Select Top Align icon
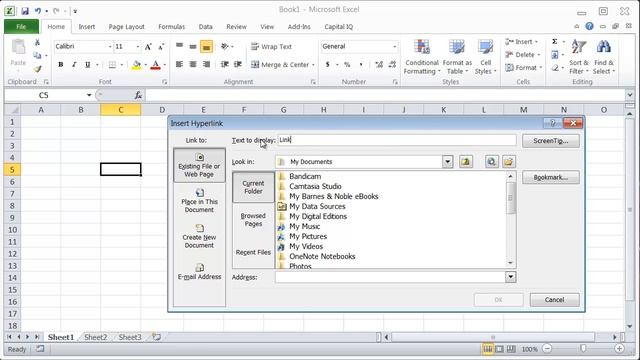The image size is (640, 360). click(179, 46)
